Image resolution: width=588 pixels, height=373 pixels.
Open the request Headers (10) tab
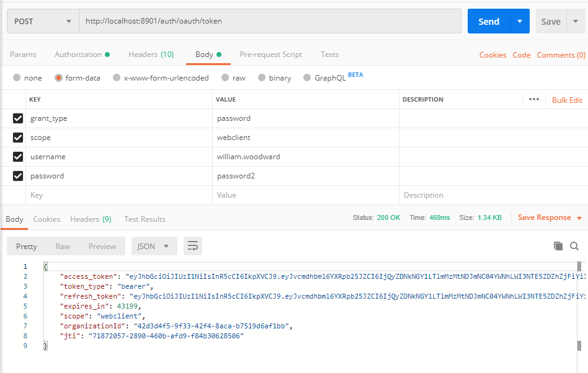pos(151,55)
